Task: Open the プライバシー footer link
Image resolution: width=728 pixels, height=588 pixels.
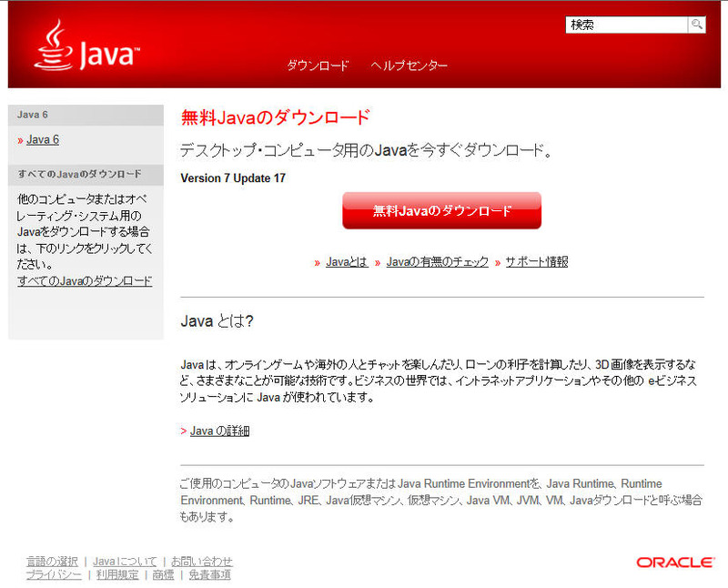Action: click(53, 574)
